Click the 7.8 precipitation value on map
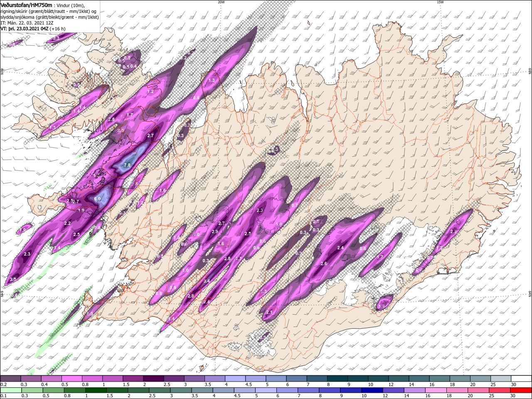The width and height of the screenshot is (532, 399). (x=128, y=165)
